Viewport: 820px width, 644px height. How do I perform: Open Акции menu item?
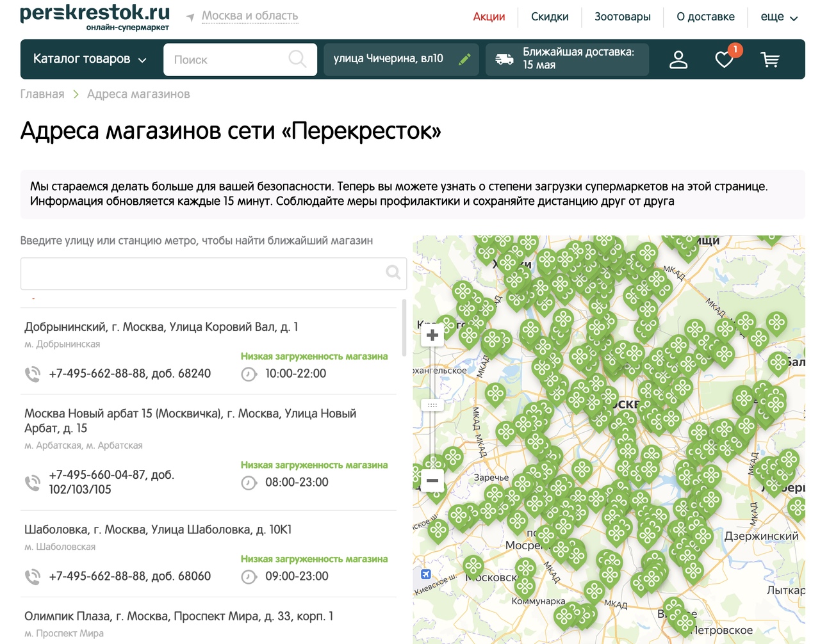click(489, 17)
